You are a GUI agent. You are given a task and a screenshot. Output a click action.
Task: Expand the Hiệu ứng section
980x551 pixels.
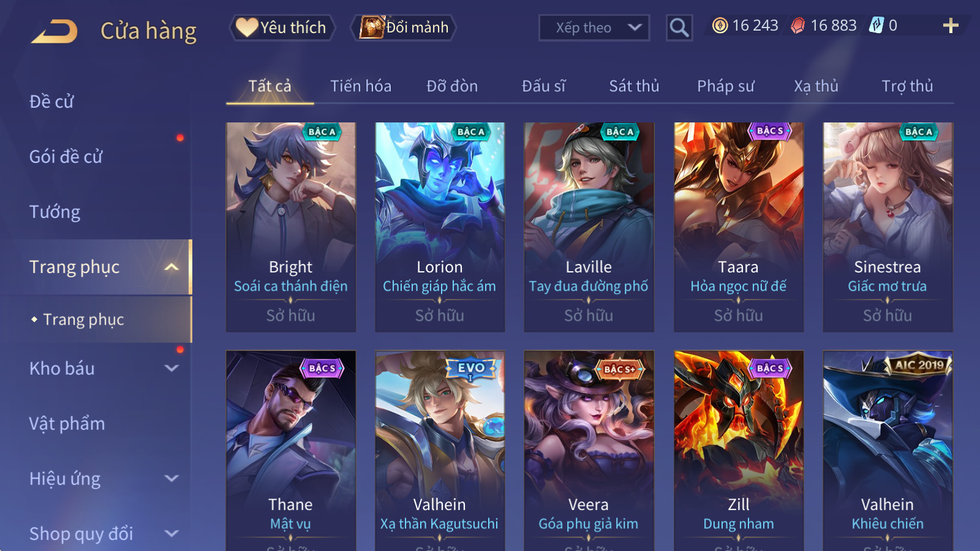click(x=172, y=479)
